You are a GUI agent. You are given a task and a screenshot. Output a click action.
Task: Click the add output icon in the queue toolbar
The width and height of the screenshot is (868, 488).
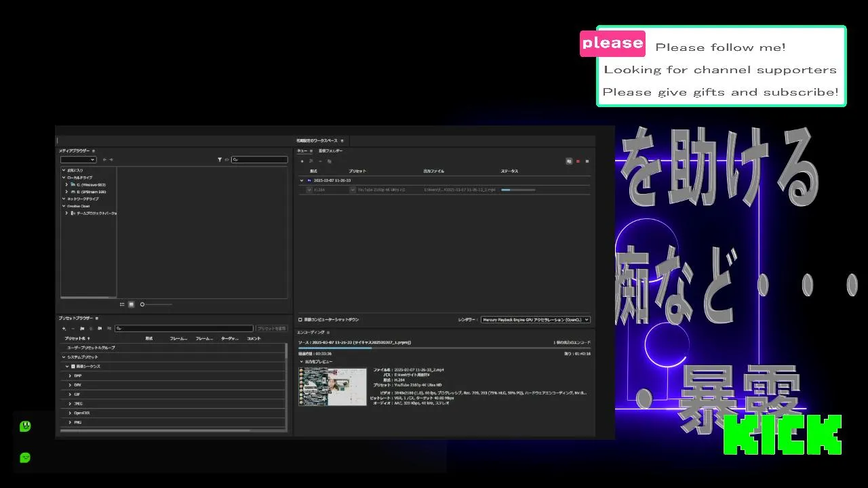(x=311, y=161)
